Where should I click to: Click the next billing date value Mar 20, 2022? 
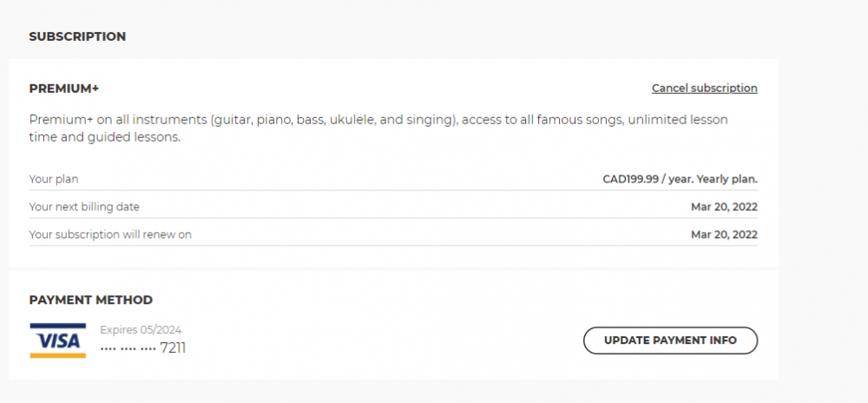[x=724, y=207]
